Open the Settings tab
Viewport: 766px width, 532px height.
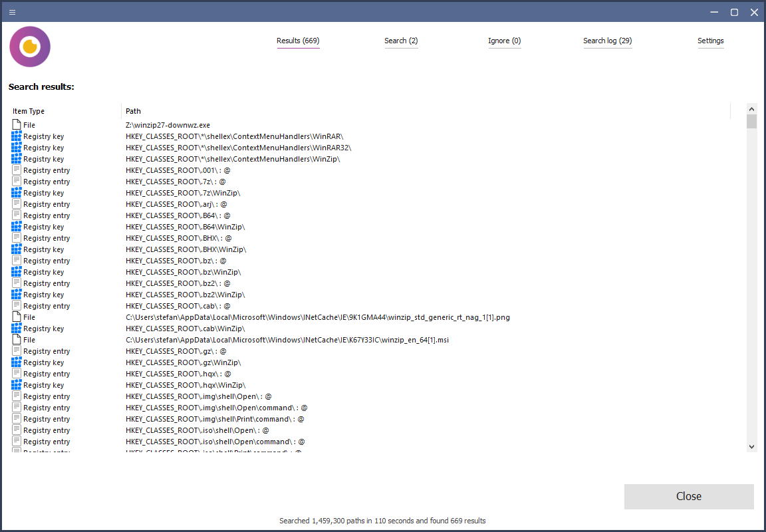[710, 41]
